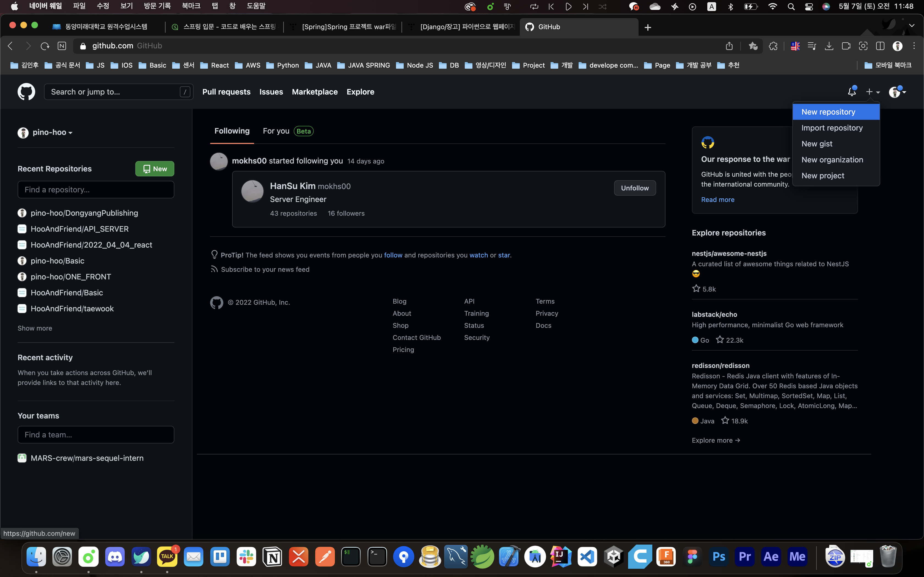Open Discord from the dock
This screenshot has width=924, height=577.
pyautogui.click(x=115, y=557)
